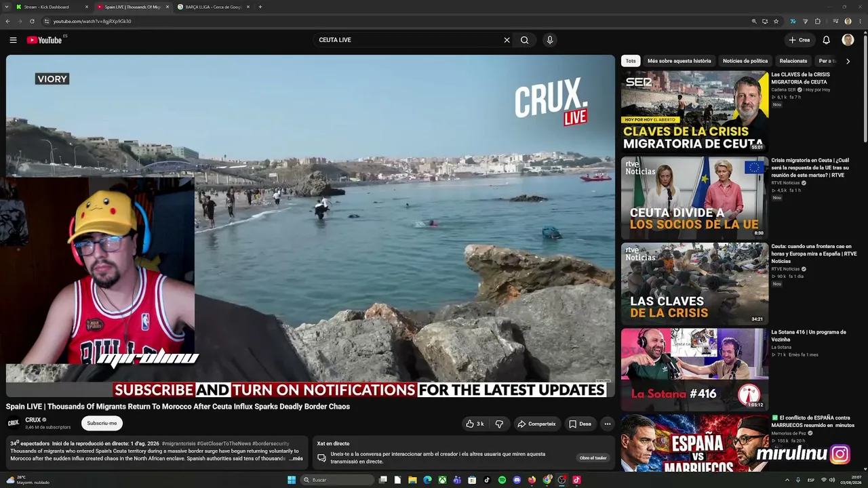Subscribe with the Subscriu-me button

pos(102,423)
